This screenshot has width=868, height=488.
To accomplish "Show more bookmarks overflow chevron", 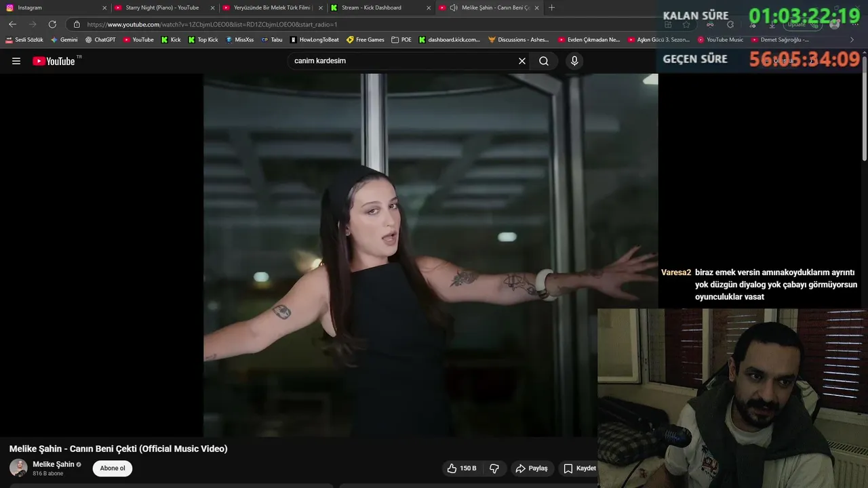I will coord(852,40).
